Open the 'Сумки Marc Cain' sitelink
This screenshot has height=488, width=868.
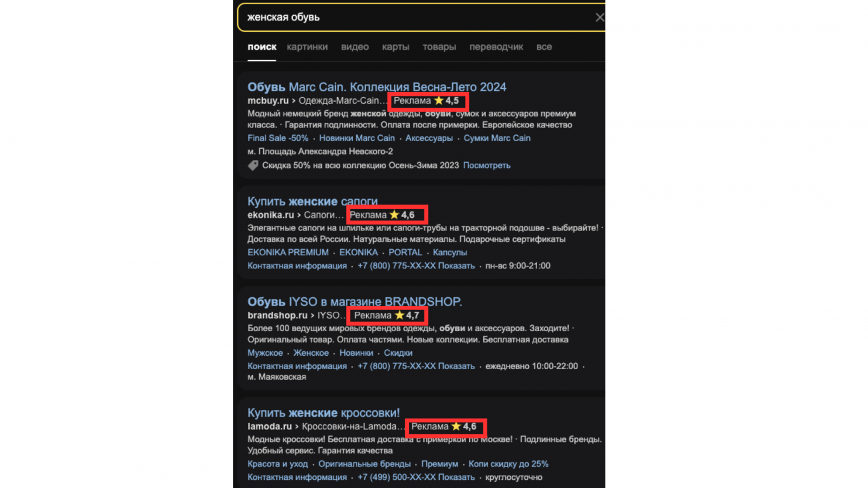pyautogui.click(x=497, y=138)
